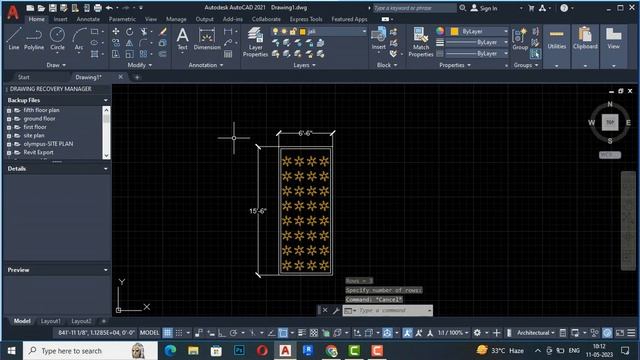This screenshot has width=640, height=360.
Task: Click the yellow ByLayer color swatch in Properties
Action: [454, 31]
